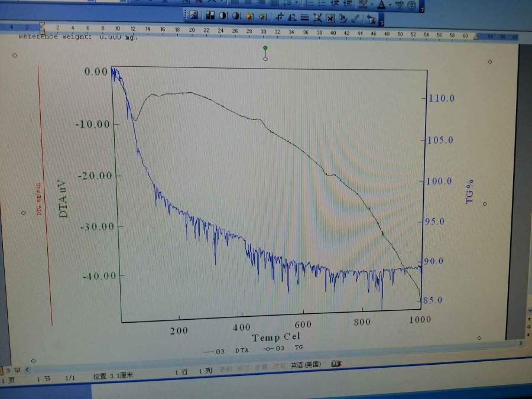Toggle 改写 overtype mode in status bar
The width and height of the screenshot is (532, 399).
tap(279, 366)
